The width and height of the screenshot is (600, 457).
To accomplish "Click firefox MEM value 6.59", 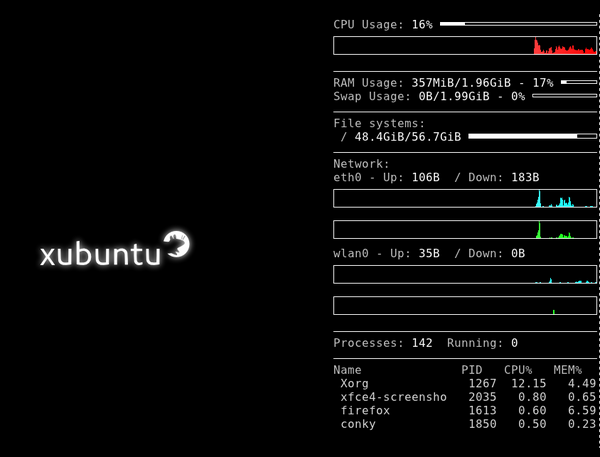I will tap(582, 410).
